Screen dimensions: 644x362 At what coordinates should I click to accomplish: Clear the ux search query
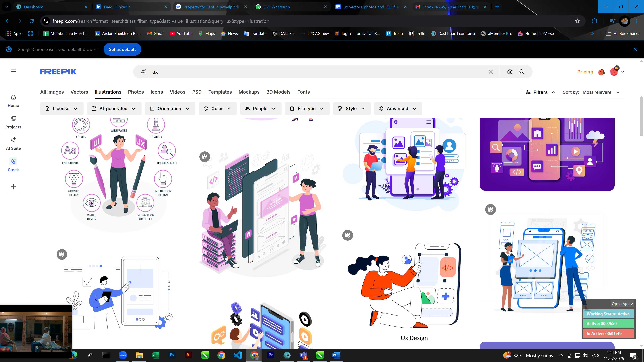pos(491,72)
